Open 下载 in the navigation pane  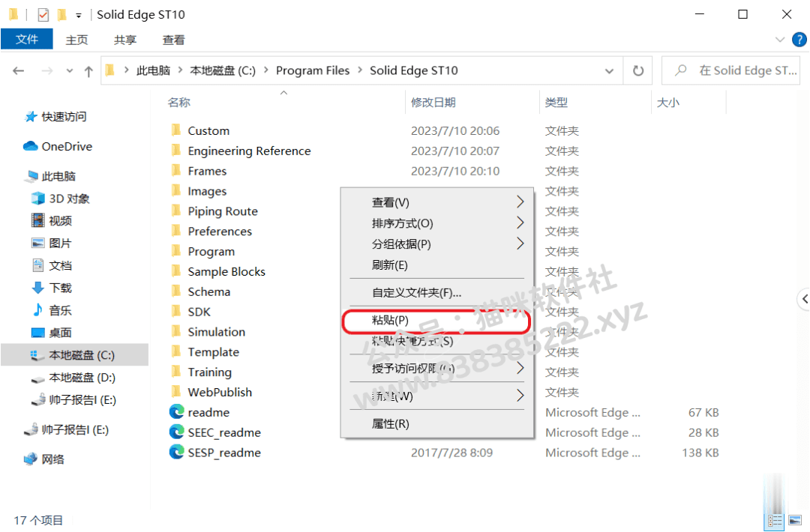tap(60, 288)
